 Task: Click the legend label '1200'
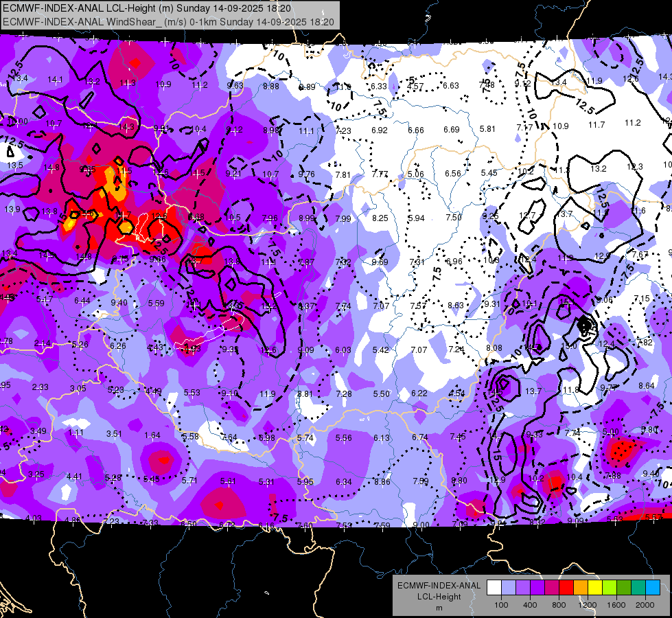pyautogui.click(x=587, y=605)
